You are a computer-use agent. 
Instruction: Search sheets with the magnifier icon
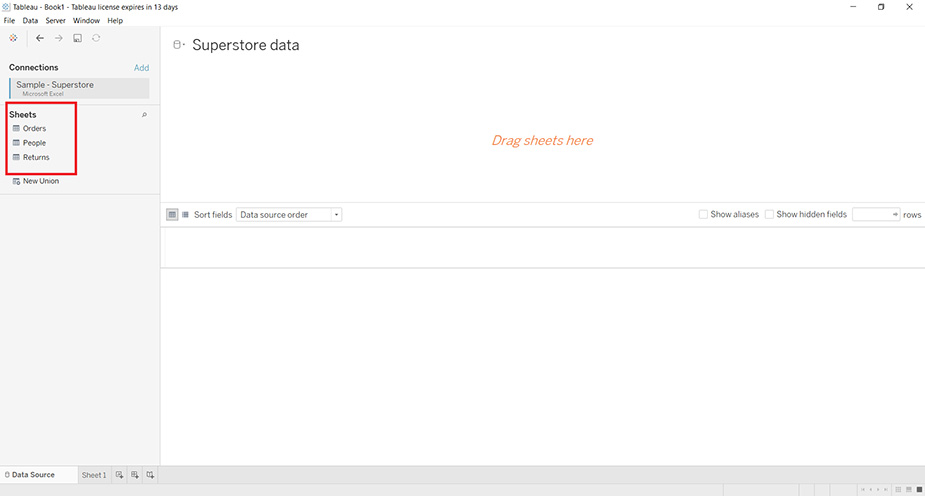[144, 115]
